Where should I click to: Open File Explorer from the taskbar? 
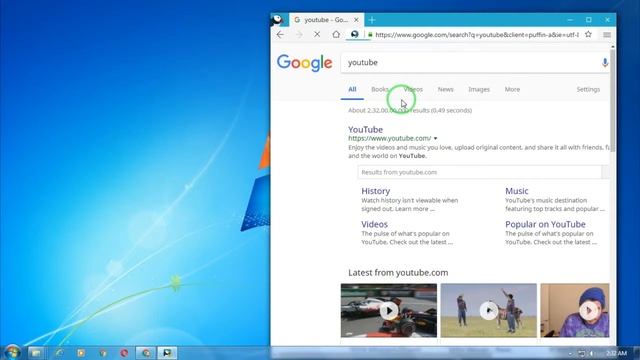click(36, 353)
